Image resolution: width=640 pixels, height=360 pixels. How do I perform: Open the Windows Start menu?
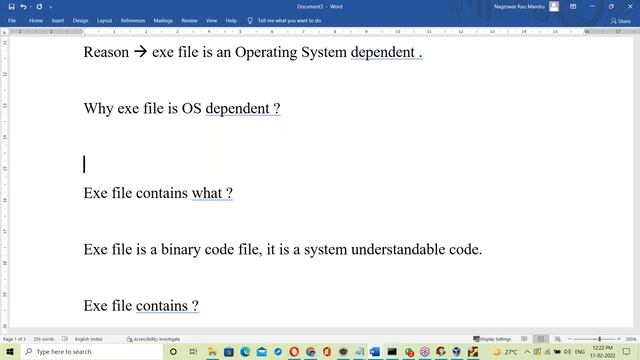pyautogui.click(x=10, y=352)
